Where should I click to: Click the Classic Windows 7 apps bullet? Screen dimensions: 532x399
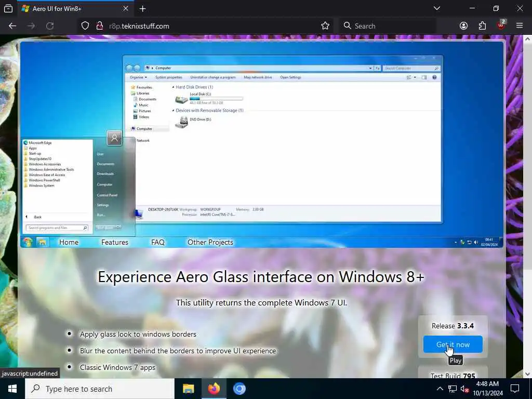tap(117, 367)
